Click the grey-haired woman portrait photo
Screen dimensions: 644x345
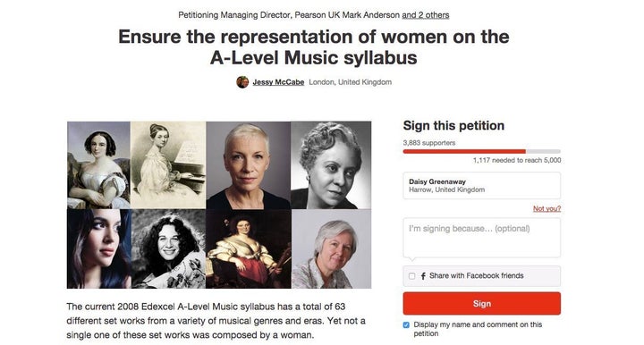(x=332, y=248)
